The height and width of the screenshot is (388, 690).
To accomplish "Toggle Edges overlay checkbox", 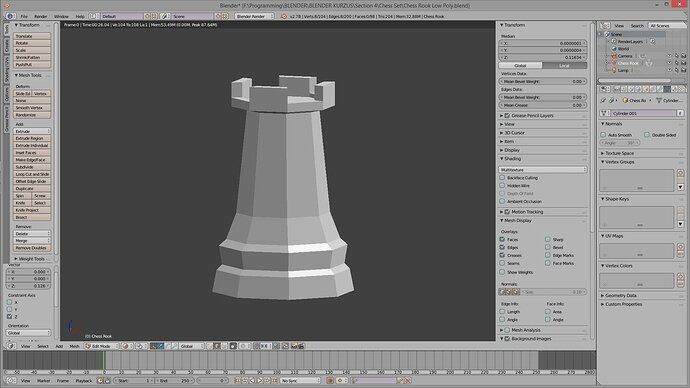I will pyautogui.click(x=502, y=247).
